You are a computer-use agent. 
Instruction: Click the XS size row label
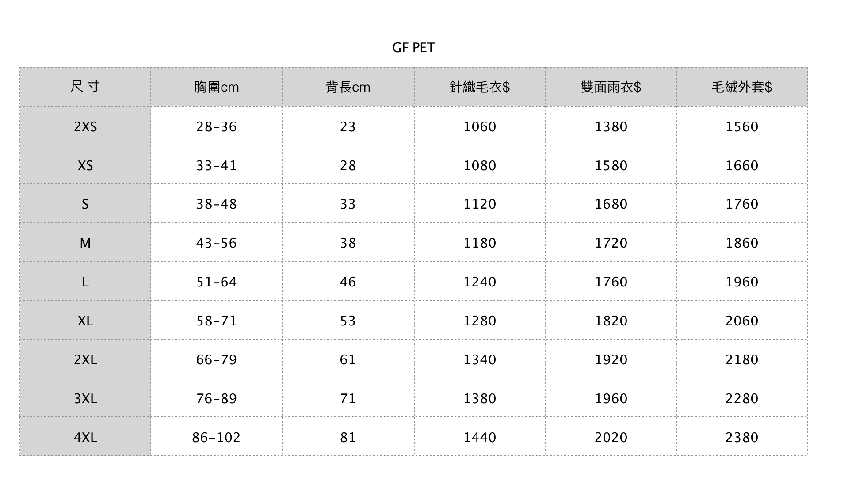click(x=85, y=166)
